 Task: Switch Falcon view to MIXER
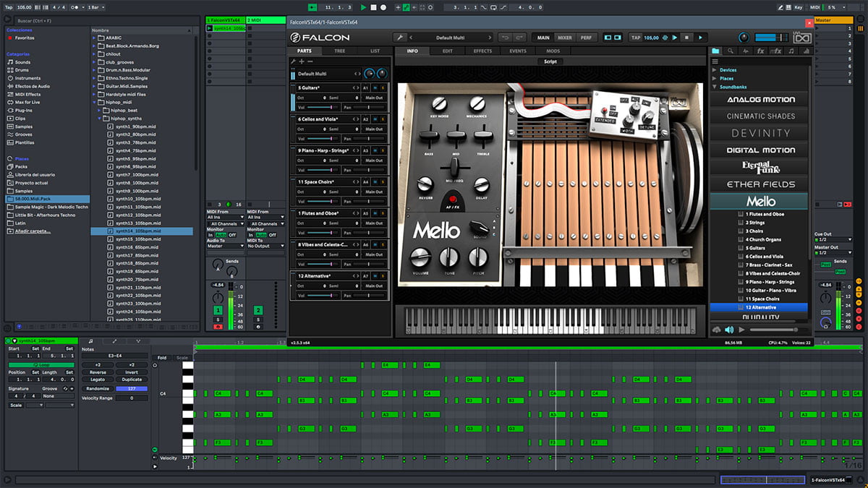[x=565, y=38]
